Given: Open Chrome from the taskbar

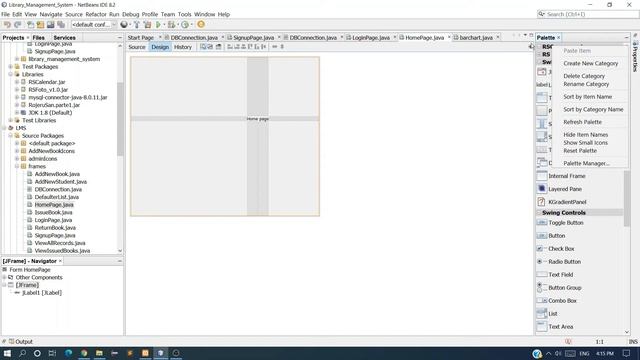Looking at the screenshot, I should [x=84, y=353].
